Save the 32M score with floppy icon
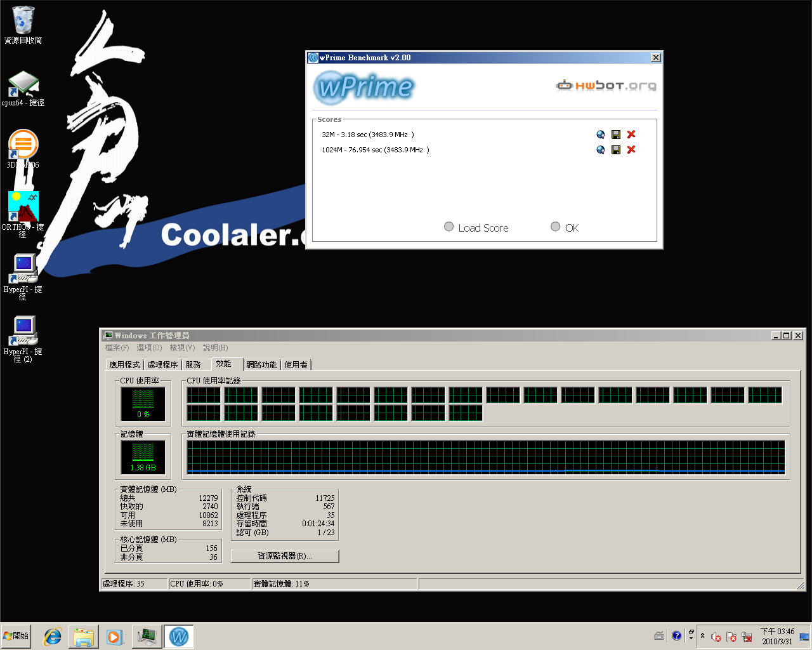Viewport: 812px width, 650px height. [616, 135]
